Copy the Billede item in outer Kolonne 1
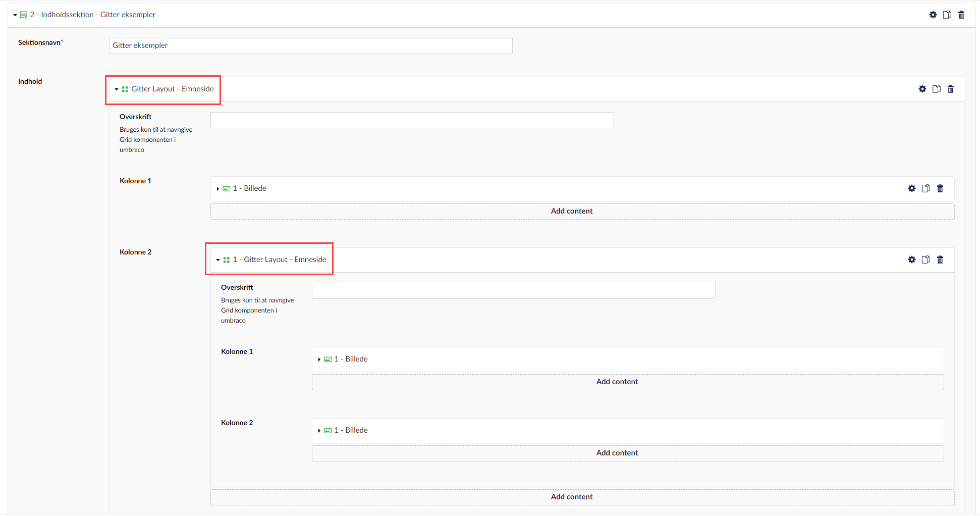 pos(925,188)
